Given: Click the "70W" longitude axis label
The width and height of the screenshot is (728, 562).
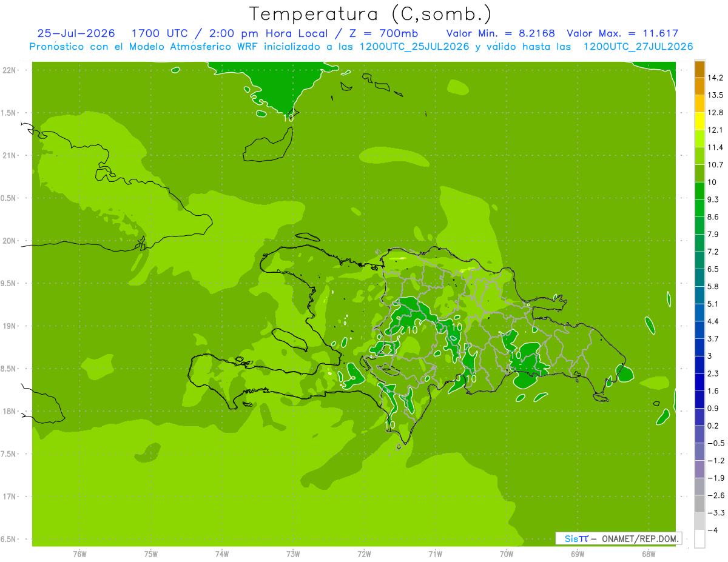Looking at the screenshot, I should click(x=507, y=554).
